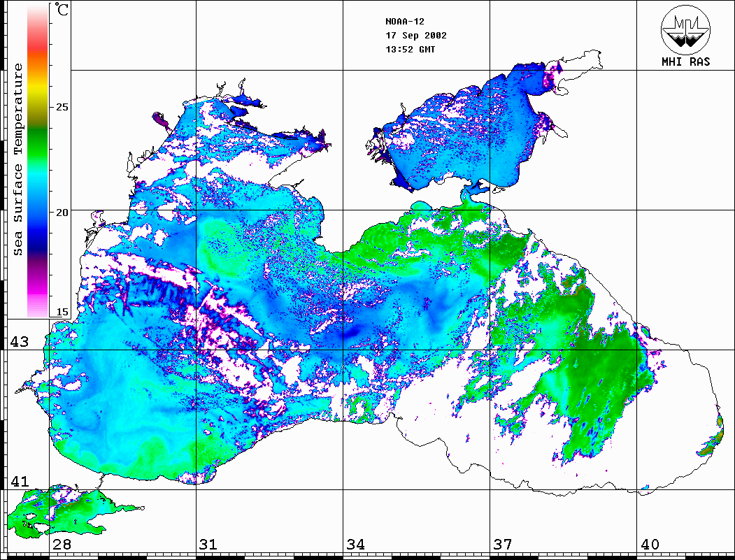Image resolution: width=735 pixels, height=560 pixels.
Task: Click the temperature color scale bar
Action: click(x=38, y=161)
